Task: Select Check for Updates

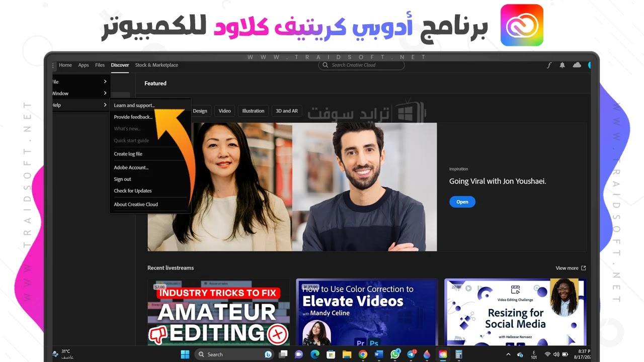Action: tap(132, 191)
